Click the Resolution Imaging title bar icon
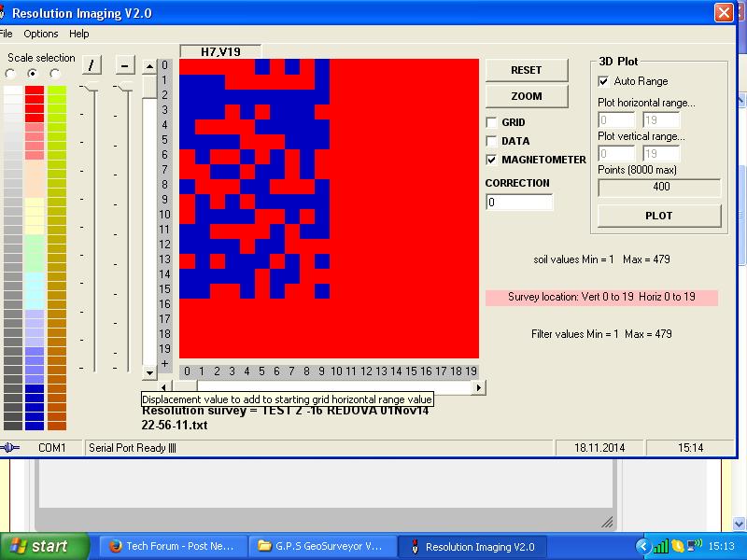Viewport: 747px width, 560px height. (2, 13)
